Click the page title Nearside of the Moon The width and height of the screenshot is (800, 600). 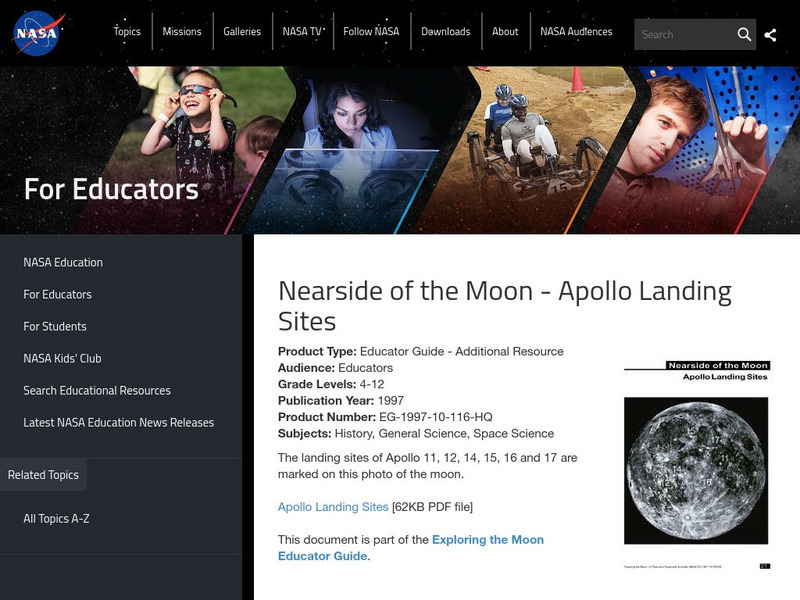[505, 306]
